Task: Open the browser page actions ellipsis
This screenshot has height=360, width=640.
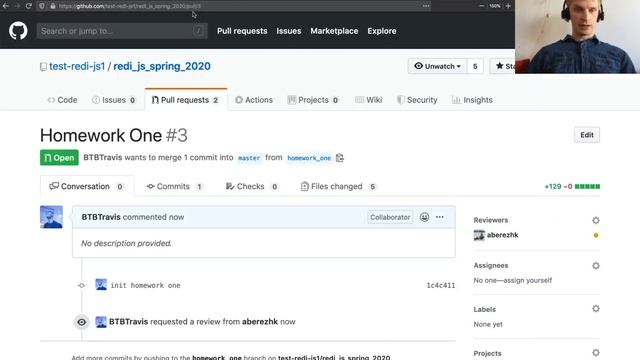Action: click(x=426, y=6)
